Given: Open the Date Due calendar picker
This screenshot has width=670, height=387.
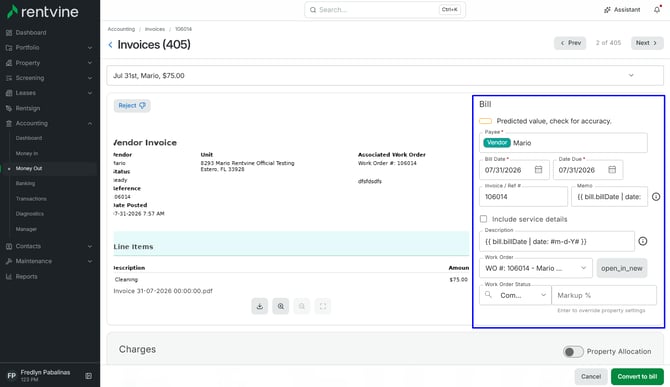Looking at the screenshot, I should [x=612, y=170].
